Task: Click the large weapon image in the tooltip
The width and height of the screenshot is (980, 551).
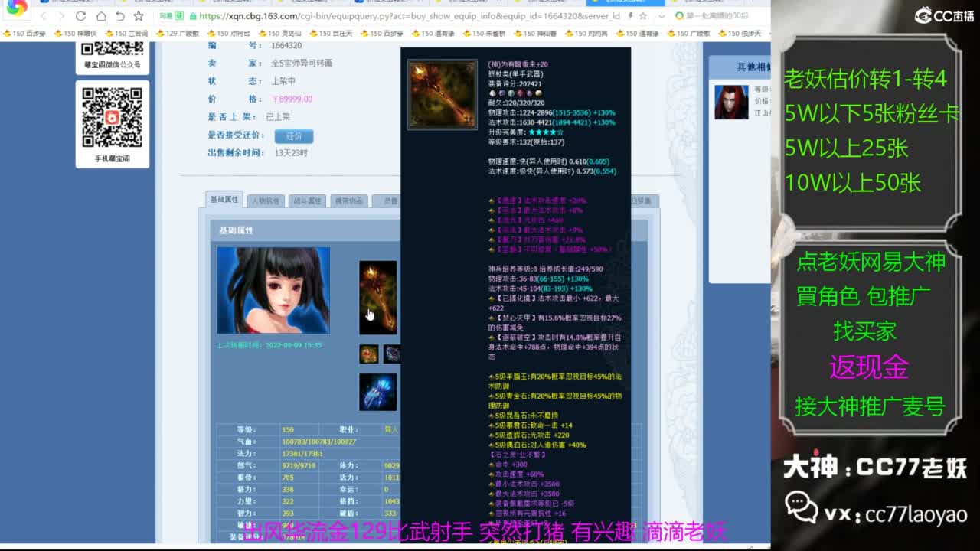Action: (442, 95)
